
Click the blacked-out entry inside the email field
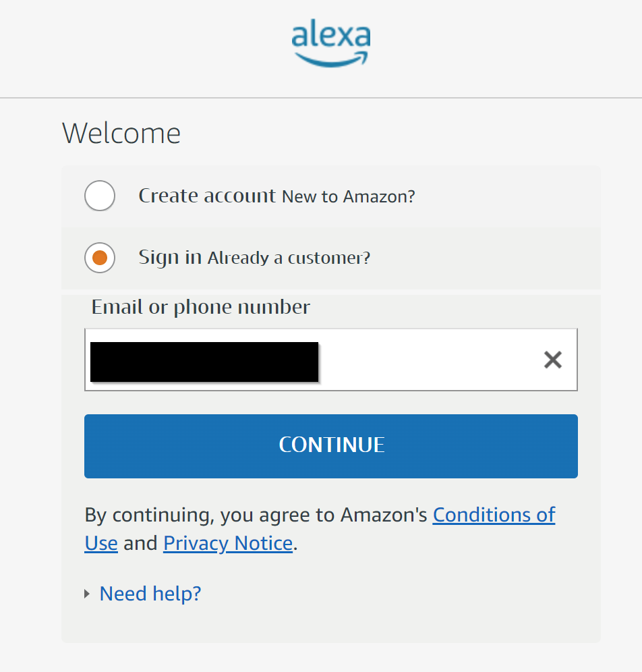204,362
